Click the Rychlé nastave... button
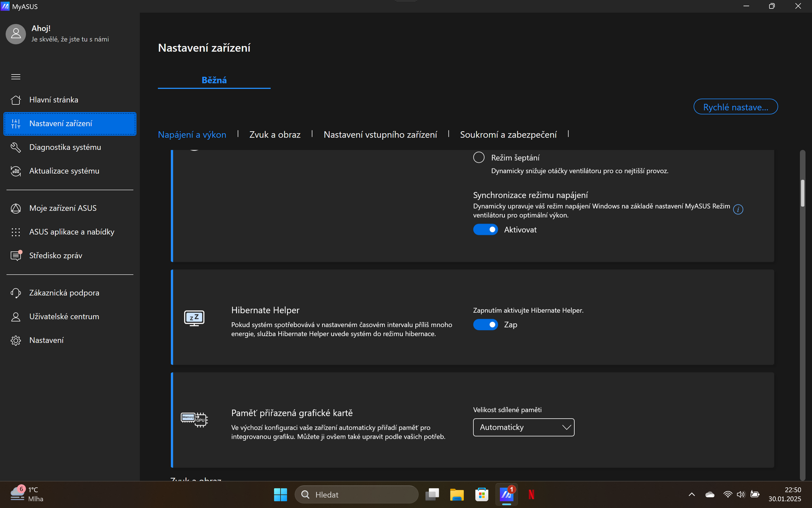This screenshot has width=812, height=508. (735, 107)
